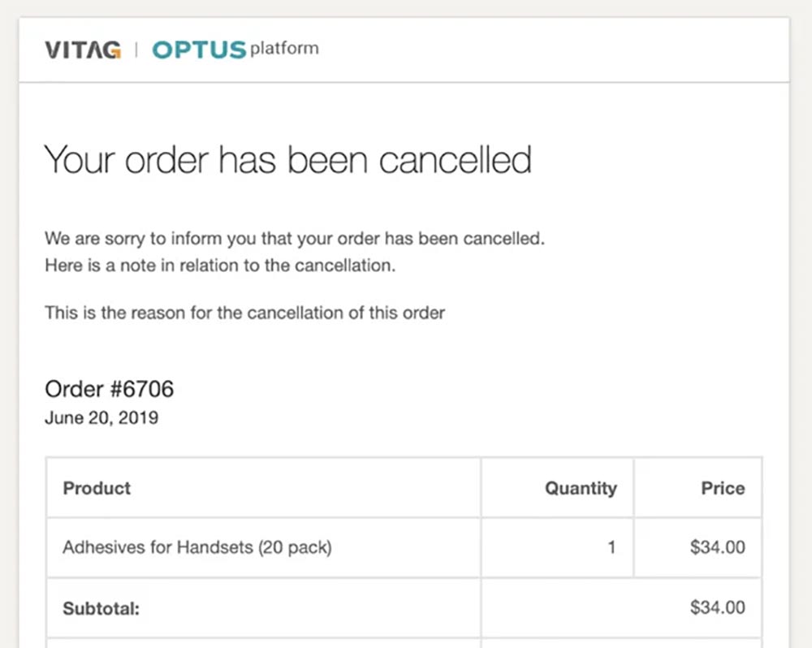Screen dimensions: 812x648
Task: Click the Order #6706 text
Action: (109, 389)
